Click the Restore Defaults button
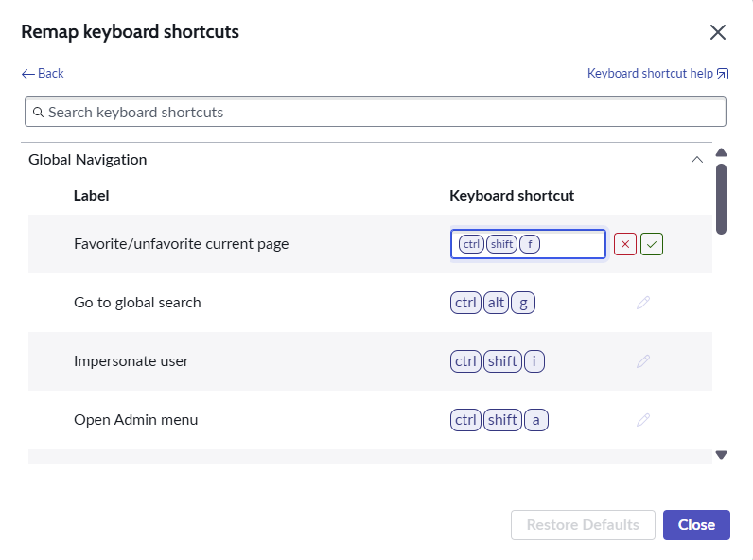The width and height of the screenshot is (753, 560). point(583,525)
